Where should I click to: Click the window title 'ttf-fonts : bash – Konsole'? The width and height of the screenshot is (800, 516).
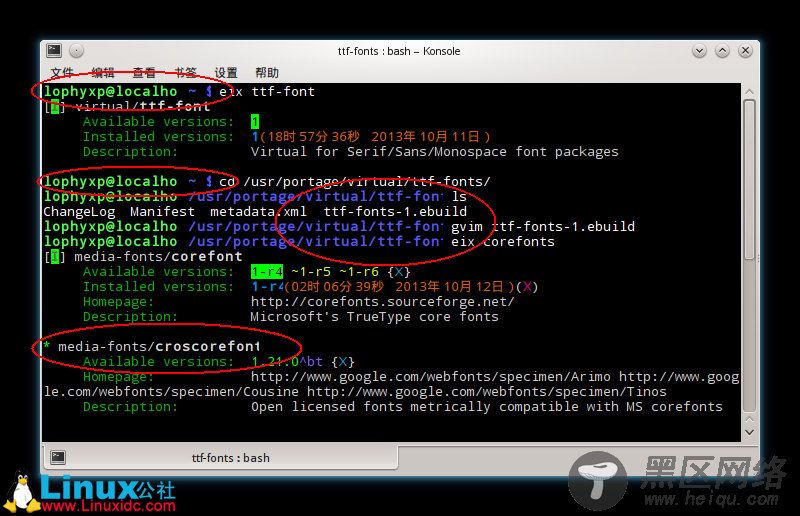399,51
